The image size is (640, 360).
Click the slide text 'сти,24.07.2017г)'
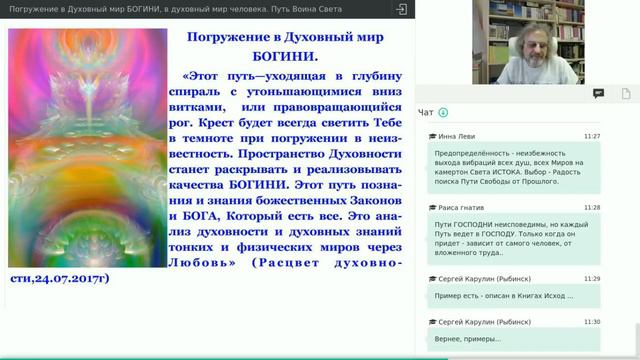(x=60, y=279)
